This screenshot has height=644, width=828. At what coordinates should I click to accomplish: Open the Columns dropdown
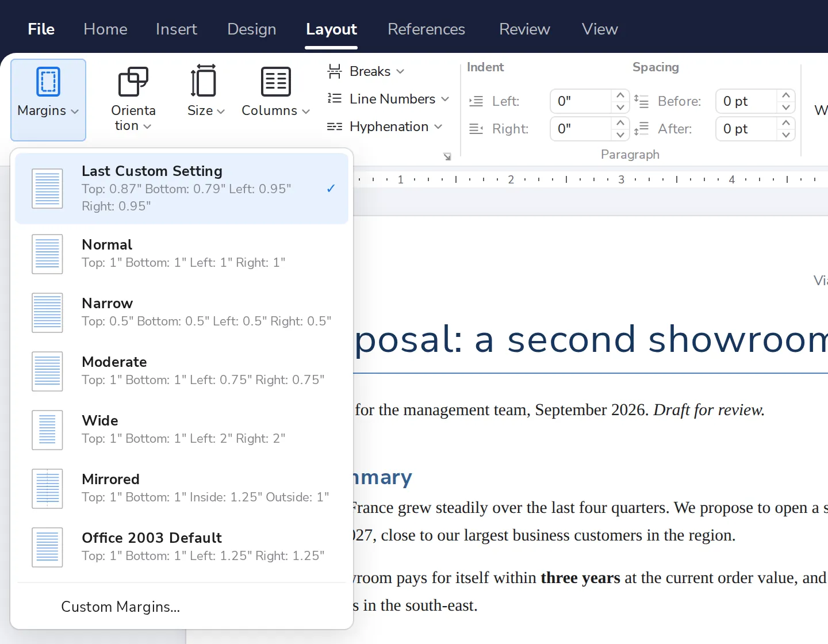click(275, 92)
